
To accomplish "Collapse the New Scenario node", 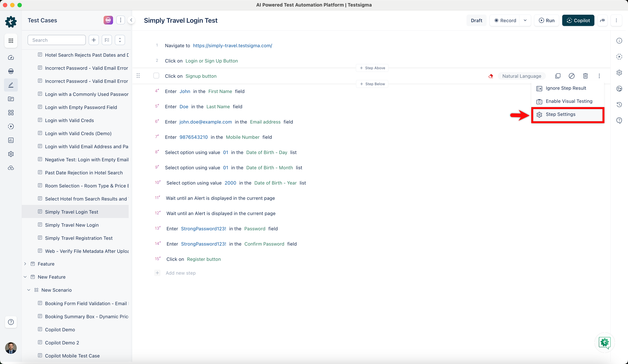I will tap(29, 290).
